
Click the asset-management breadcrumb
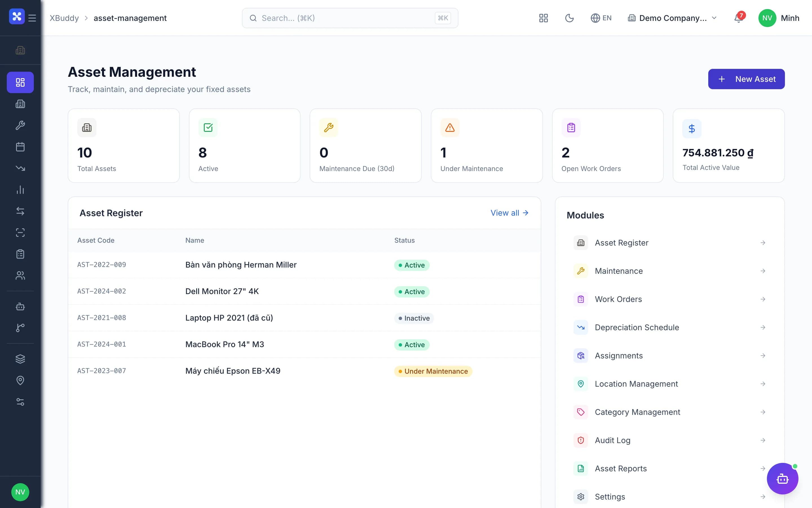[x=130, y=18]
